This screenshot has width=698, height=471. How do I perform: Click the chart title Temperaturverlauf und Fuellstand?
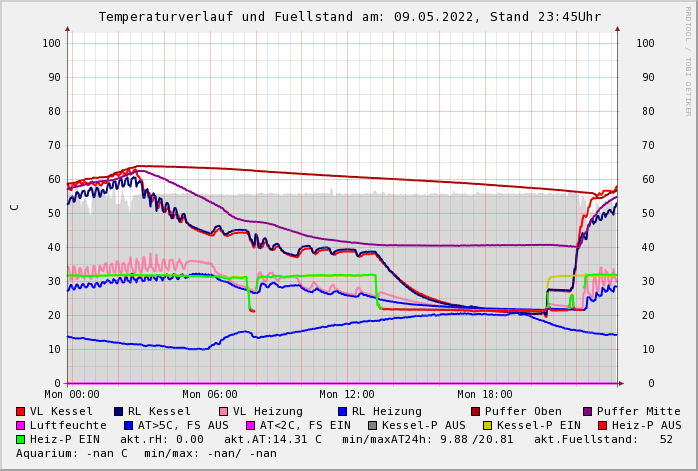349,17
